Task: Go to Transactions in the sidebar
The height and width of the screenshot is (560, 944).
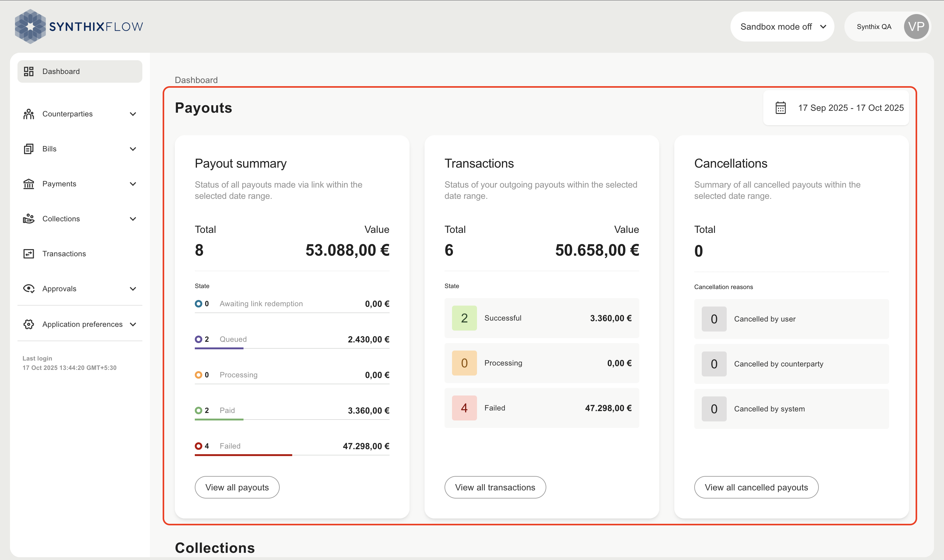Action: pos(80,253)
